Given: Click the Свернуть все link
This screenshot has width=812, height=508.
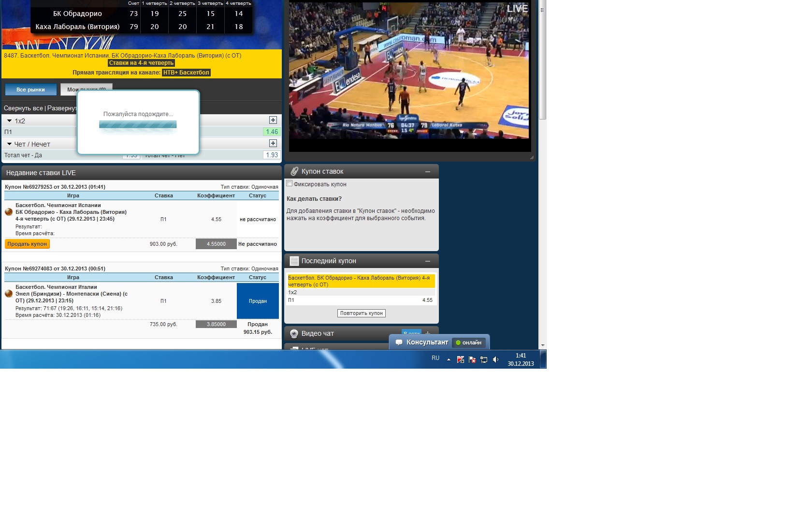Looking at the screenshot, I should pyautogui.click(x=23, y=108).
